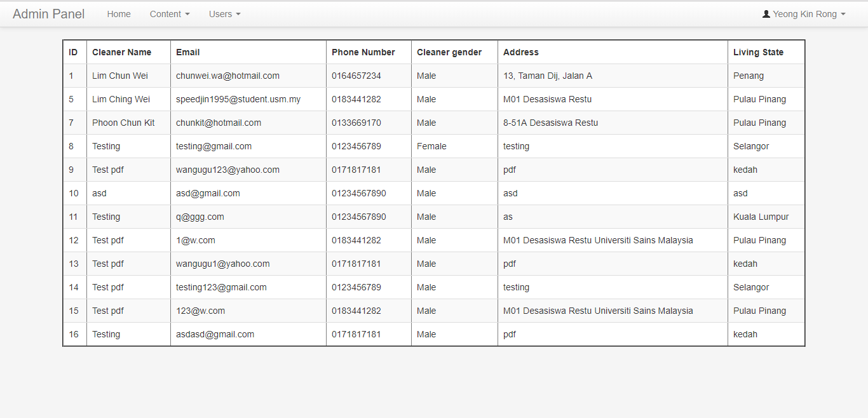
Task: Select the email chunwei.wa@hotmail.com
Action: click(227, 76)
